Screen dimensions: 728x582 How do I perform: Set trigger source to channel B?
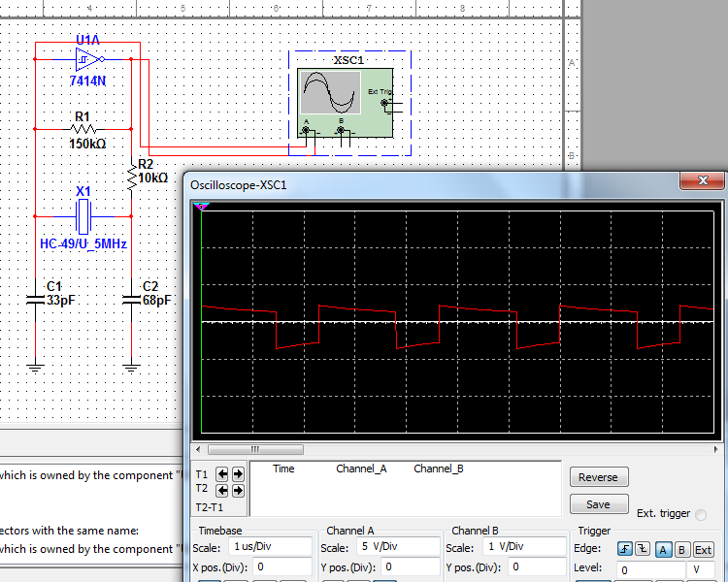coord(682,550)
